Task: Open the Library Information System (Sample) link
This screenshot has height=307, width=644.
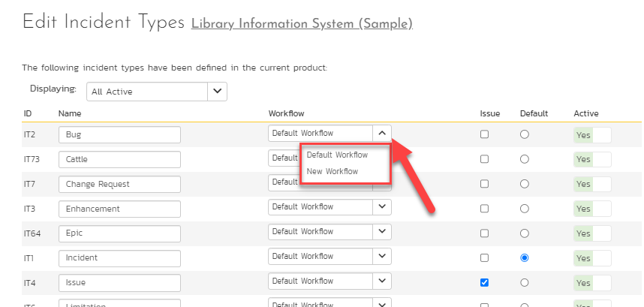Action: (x=302, y=23)
